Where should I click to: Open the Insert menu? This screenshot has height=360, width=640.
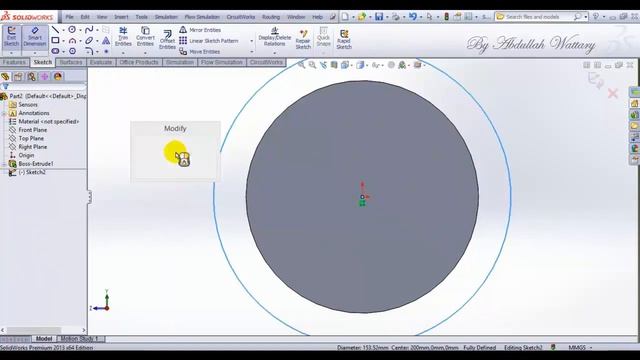click(121, 17)
